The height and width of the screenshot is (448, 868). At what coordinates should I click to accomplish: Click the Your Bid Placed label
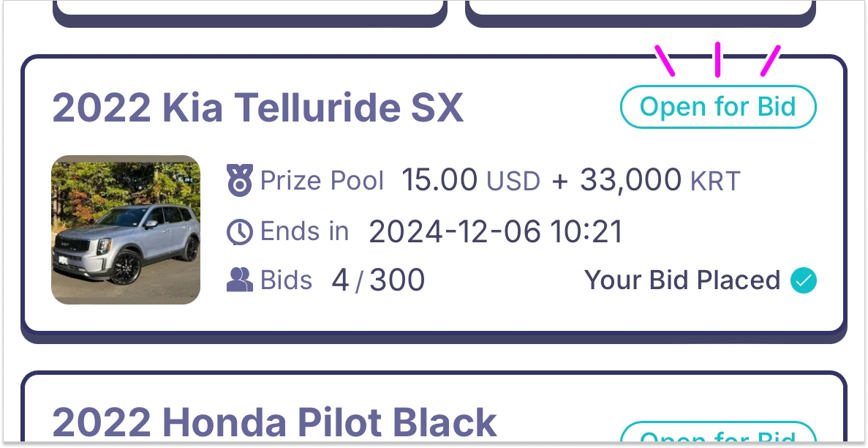tap(682, 280)
